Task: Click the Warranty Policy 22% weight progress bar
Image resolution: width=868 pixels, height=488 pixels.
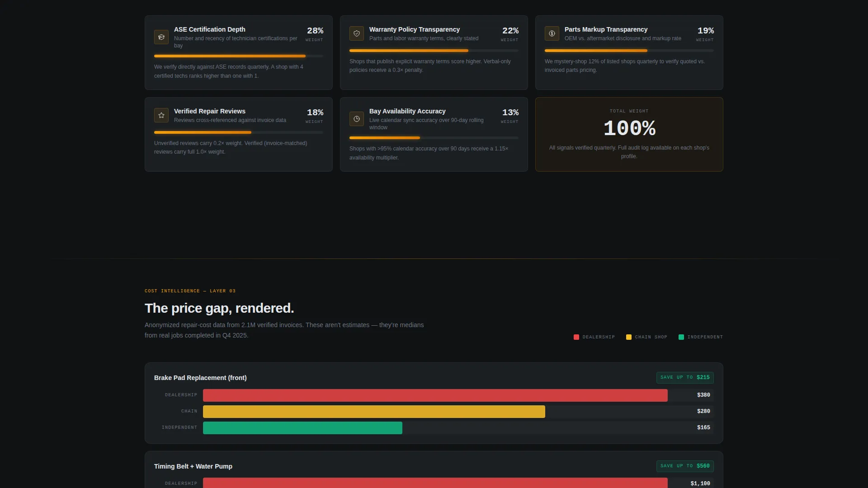Action: pos(434,51)
